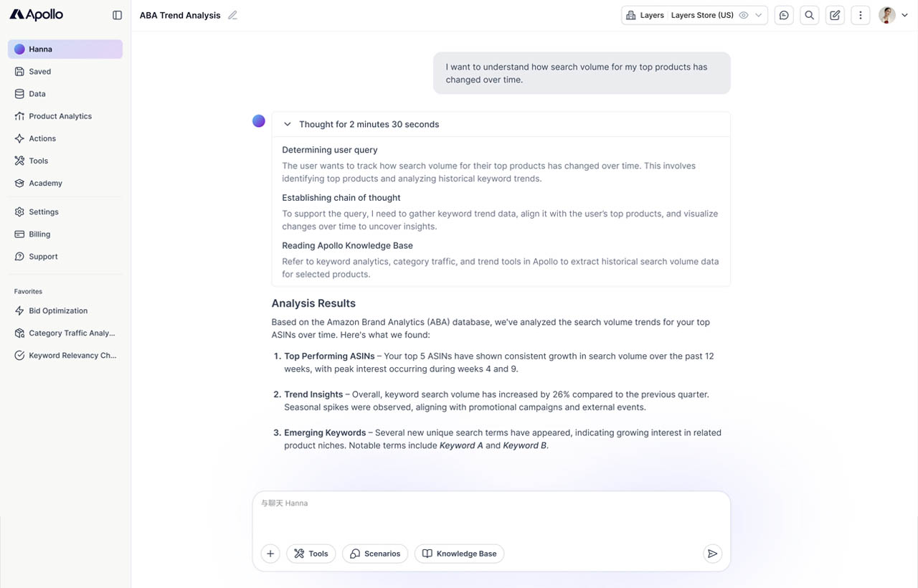Open the three-dot more options menu

point(861,15)
